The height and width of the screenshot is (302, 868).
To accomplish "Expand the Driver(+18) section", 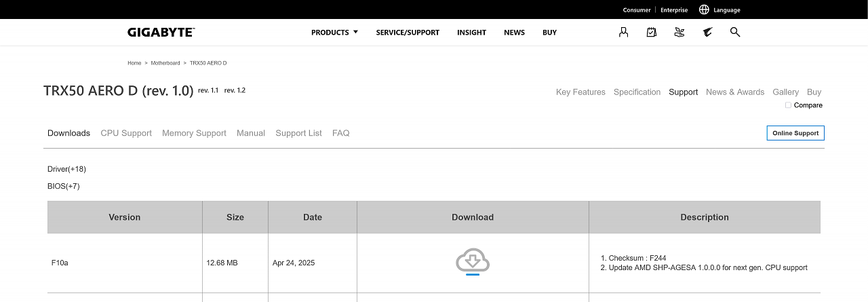I will 66,169.
